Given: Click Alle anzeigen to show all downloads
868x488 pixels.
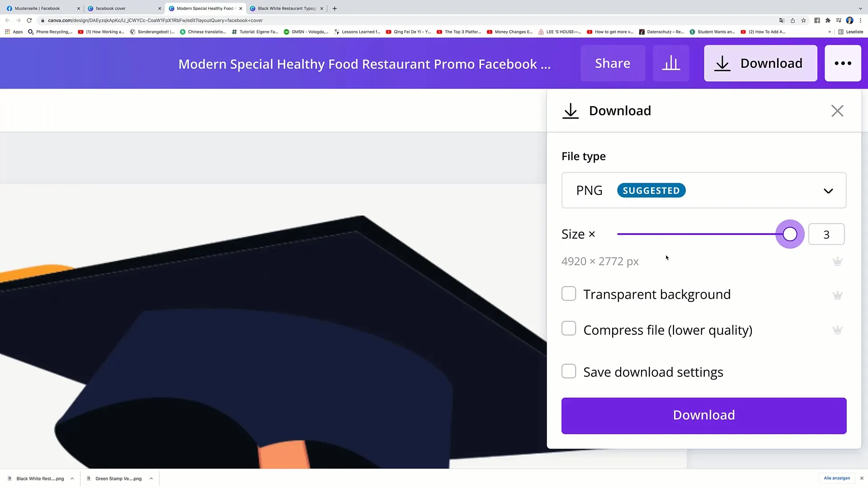Looking at the screenshot, I should [x=837, y=478].
